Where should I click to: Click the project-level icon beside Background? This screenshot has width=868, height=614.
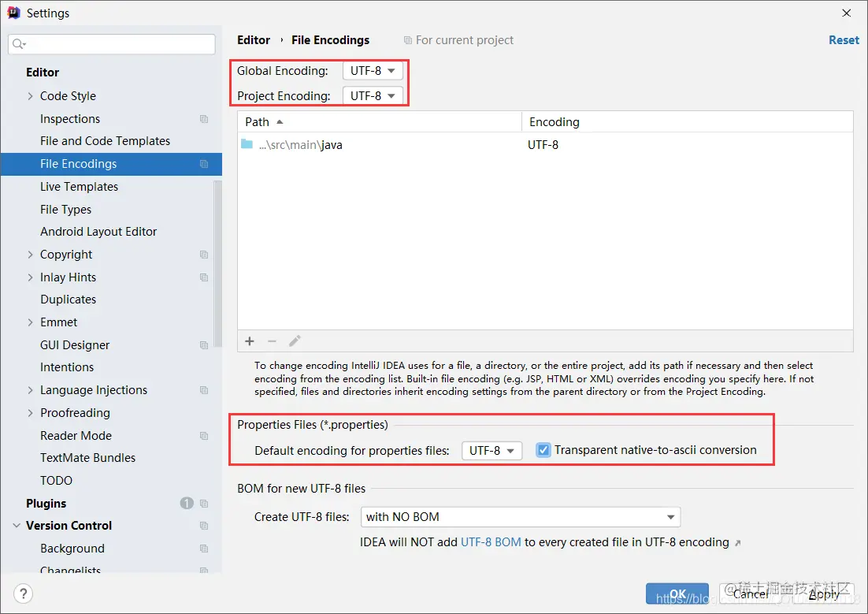[x=204, y=548]
